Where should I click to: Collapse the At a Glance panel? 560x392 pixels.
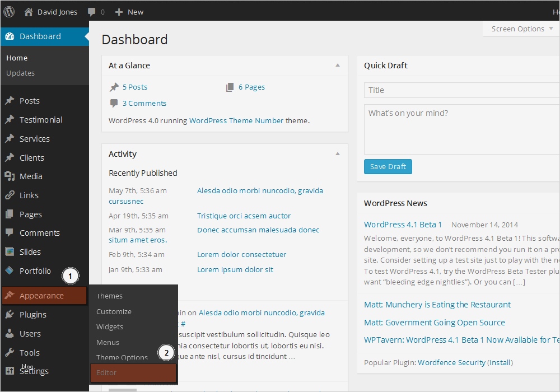pyautogui.click(x=337, y=66)
